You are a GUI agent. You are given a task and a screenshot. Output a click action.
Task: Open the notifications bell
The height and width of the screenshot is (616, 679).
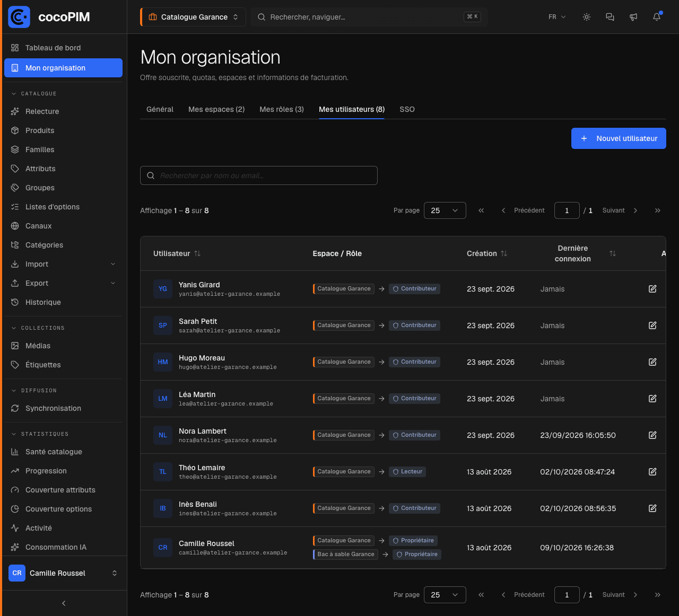point(657,17)
